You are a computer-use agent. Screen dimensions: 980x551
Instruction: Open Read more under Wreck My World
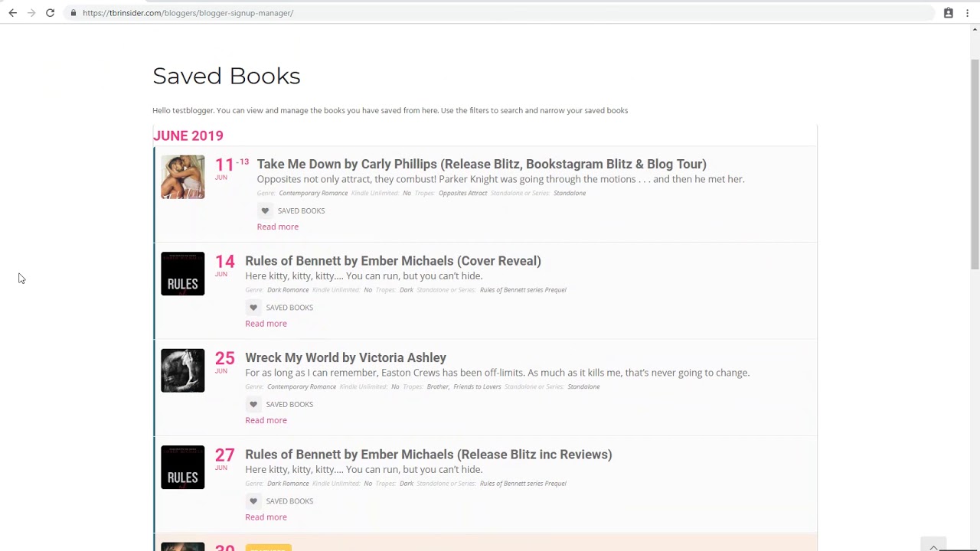pyautogui.click(x=266, y=420)
